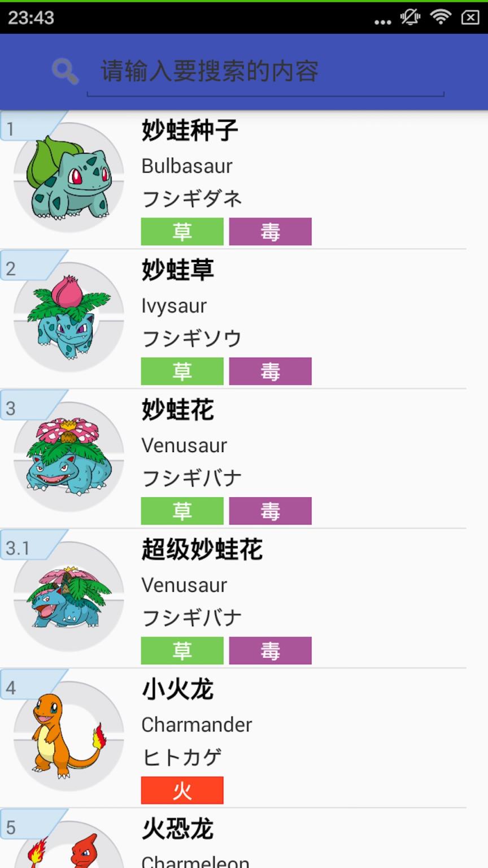Viewport: 488px width, 868px height.
Task: Click Ivysaur's grass type badge
Action: [182, 371]
